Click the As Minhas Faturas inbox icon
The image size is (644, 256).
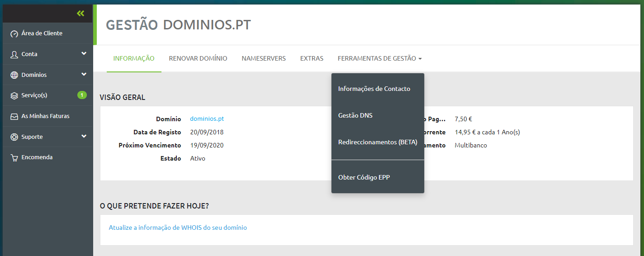click(14, 116)
